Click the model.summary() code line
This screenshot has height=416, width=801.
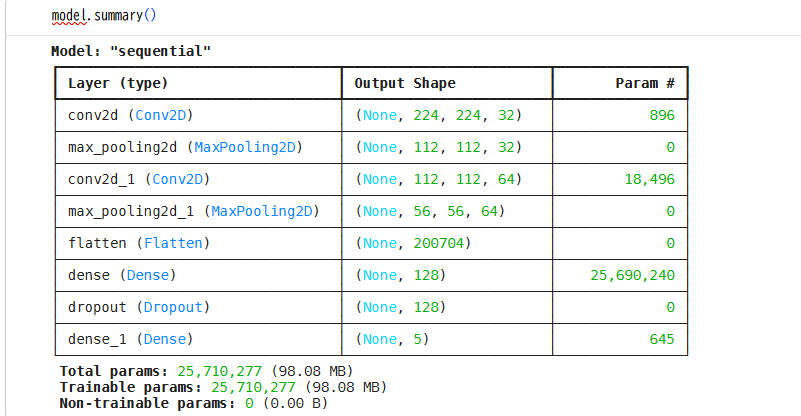[x=104, y=15]
